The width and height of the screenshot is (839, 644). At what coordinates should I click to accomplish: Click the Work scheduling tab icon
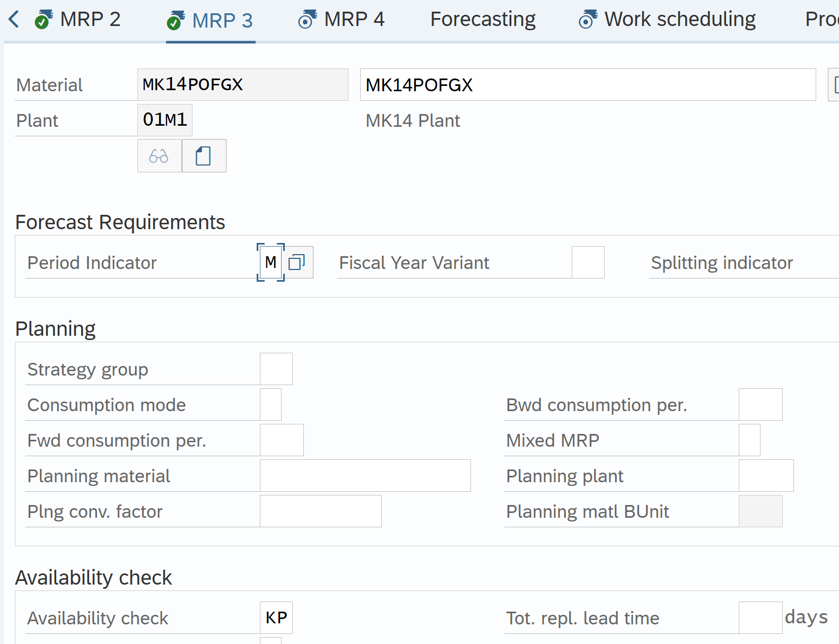588,20
